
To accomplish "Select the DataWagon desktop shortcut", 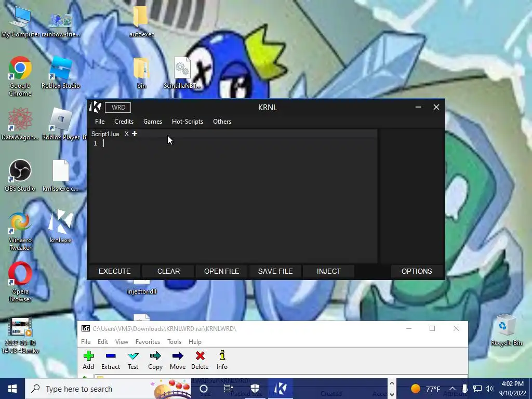I will 20,124.
